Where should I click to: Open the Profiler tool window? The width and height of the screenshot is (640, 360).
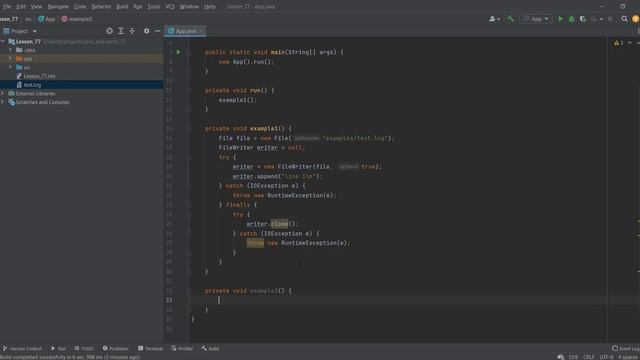[x=182, y=349]
